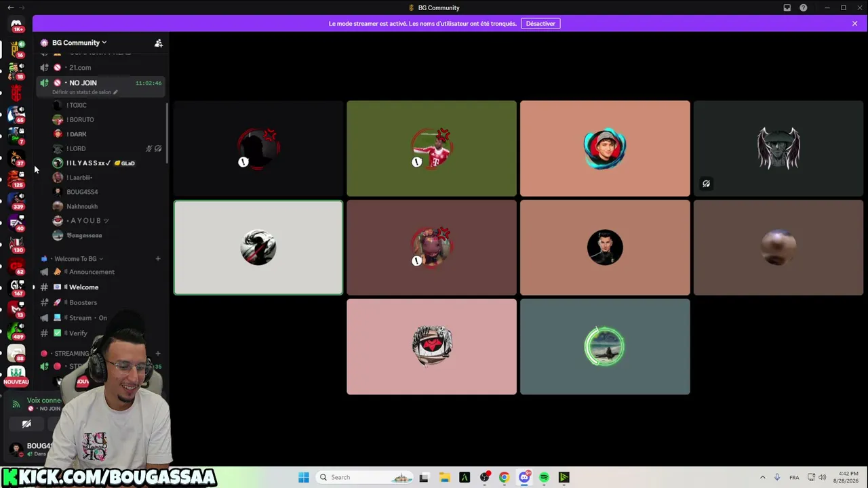Toggle camera in voice connection panel
868x488 pixels.
click(x=26, y=424)
